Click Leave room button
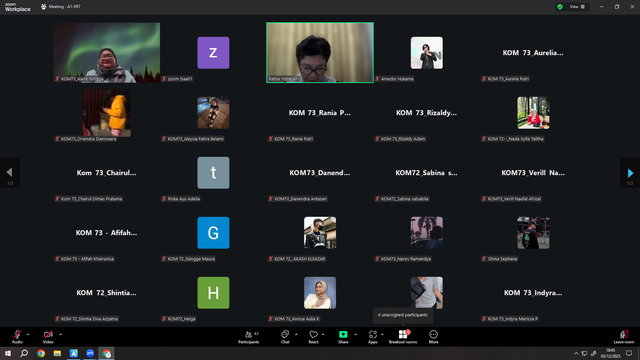This screenshot has height=360, width=640. point(624,337)
